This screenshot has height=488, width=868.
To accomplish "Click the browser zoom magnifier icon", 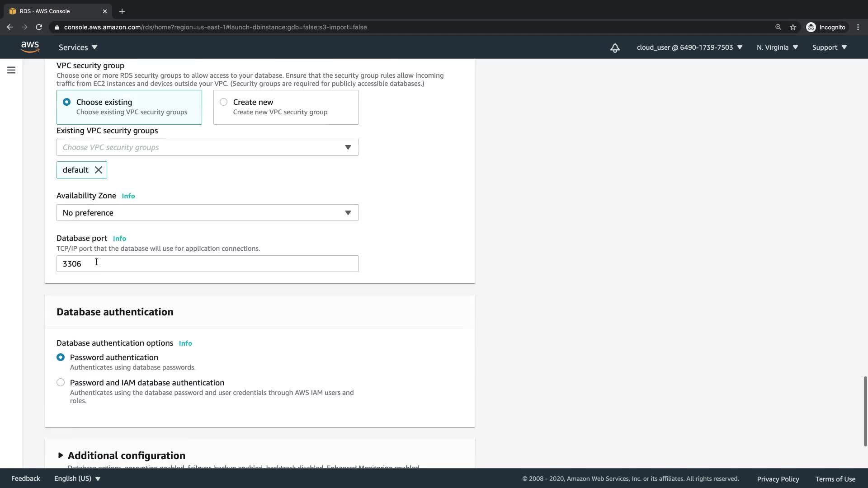I will [x=778, y=27].
